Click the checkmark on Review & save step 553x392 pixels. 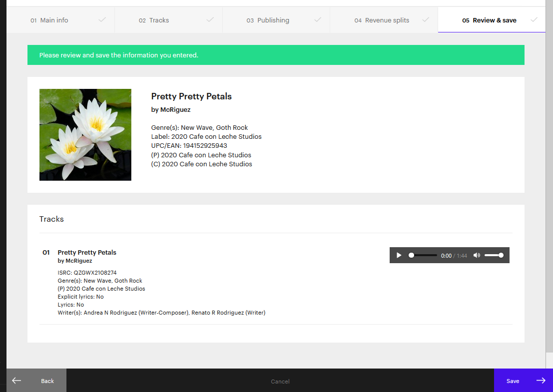point(534,20)
